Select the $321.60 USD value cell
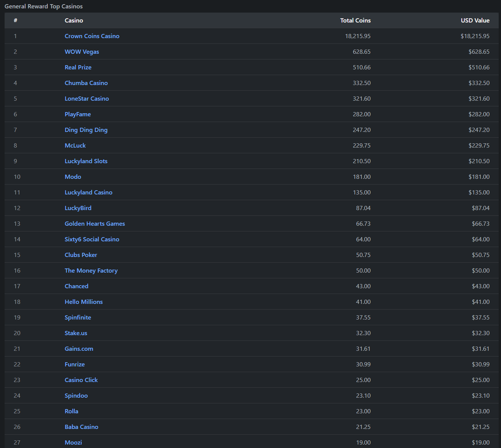 click(x=479, y=98)
